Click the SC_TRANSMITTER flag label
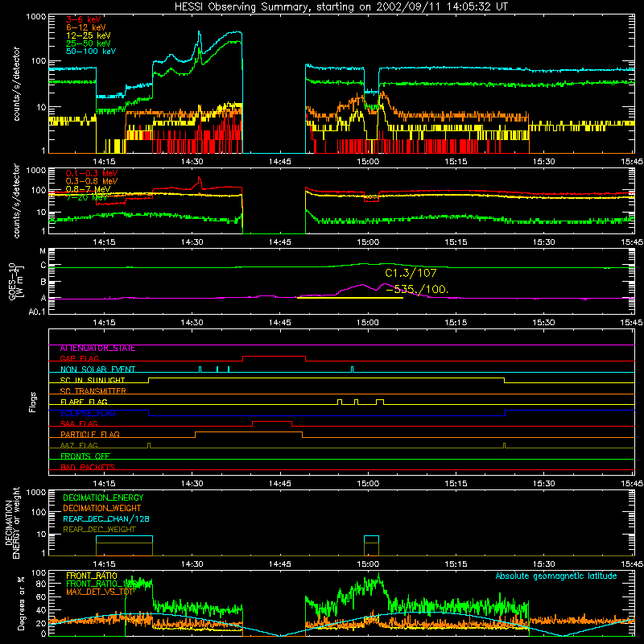 click(93, 391)
